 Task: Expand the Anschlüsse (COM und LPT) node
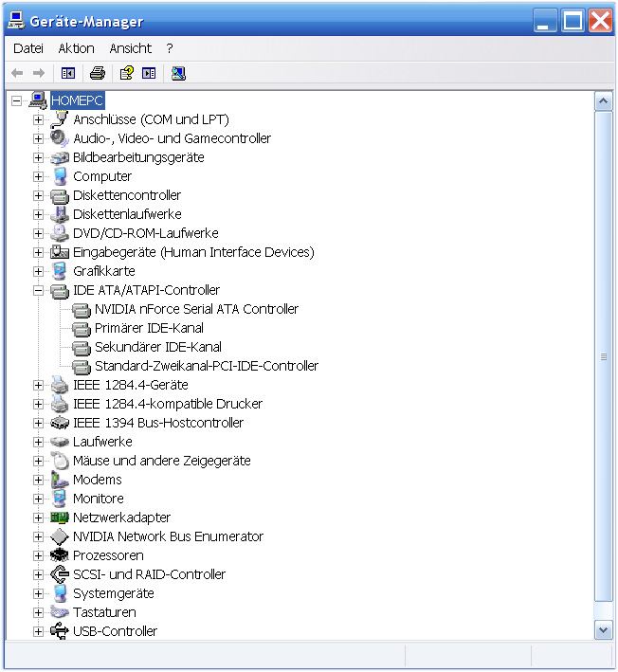[38, 120]
